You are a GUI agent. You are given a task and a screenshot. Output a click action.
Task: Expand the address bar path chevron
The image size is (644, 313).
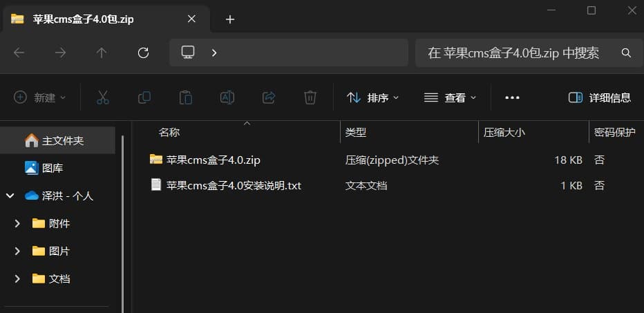[x=214, y=53]
